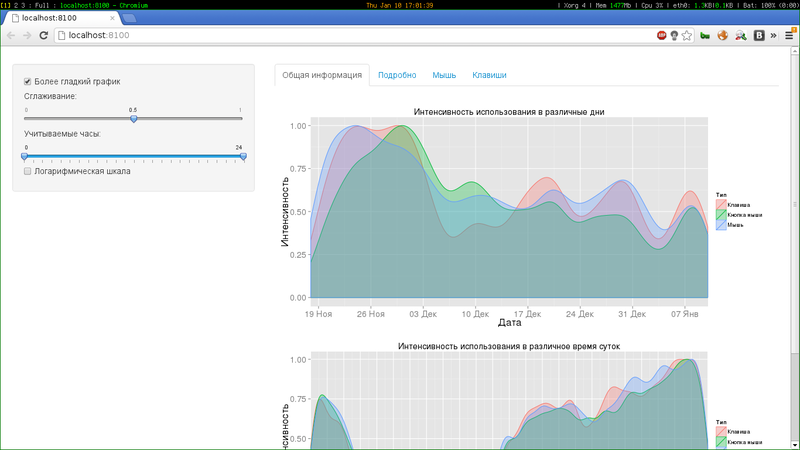Reload the page with the refresh icon
Image resolution: width=800 pixels, height=450 pixels.
[43, 35]
